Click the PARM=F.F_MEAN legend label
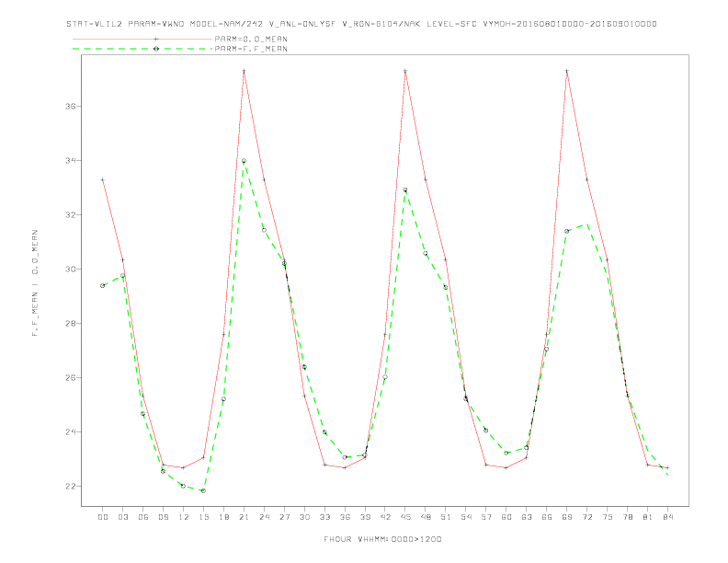The height and width of the screenshot is (563, 728). tap(251, 49)
